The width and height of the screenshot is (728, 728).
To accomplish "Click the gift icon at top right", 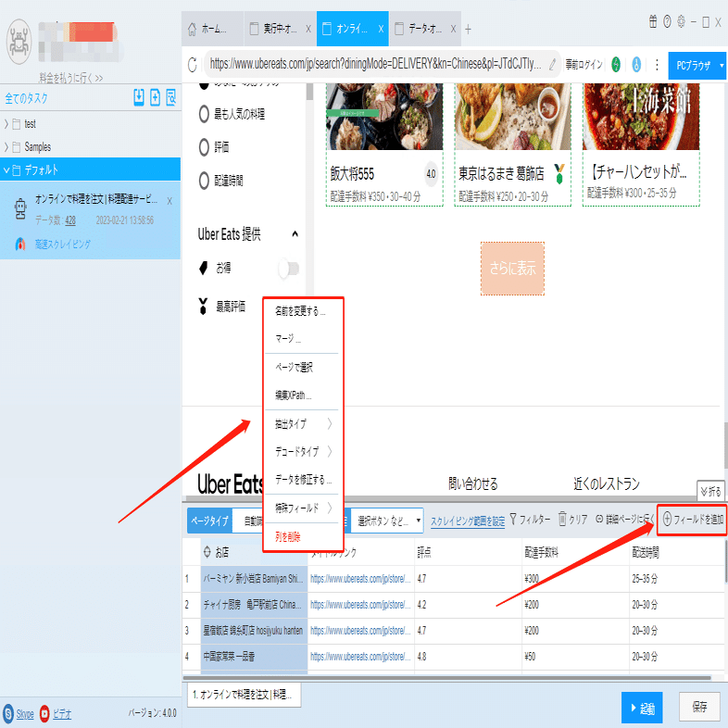I will [653, 21].
